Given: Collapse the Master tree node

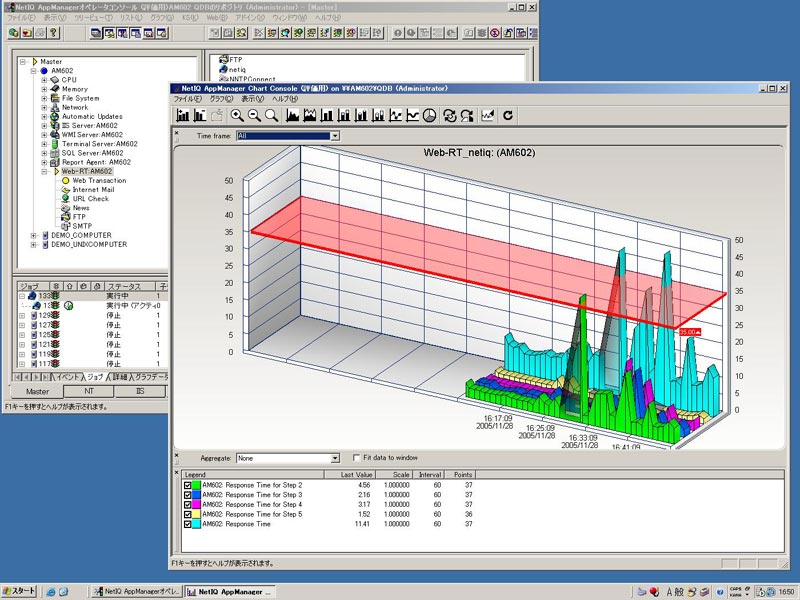Looking at the screenshot, I should tap(22, 61).
